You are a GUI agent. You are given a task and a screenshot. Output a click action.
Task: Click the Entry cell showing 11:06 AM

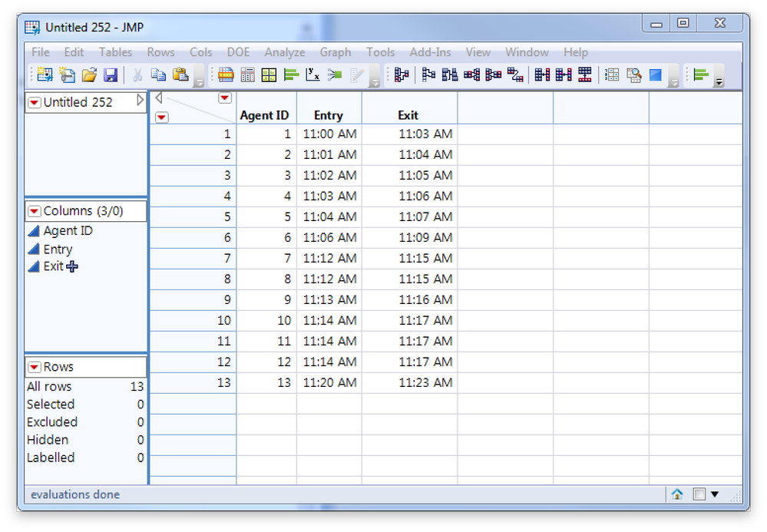329,238
